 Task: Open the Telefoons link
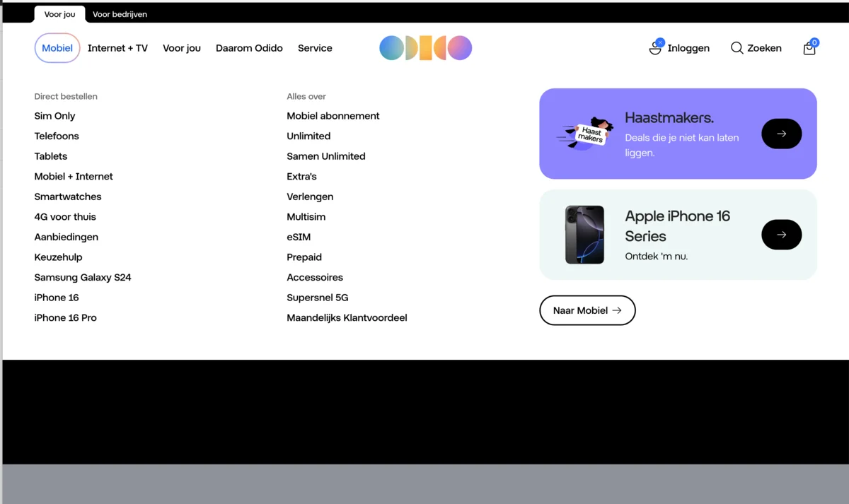(57, 136)
